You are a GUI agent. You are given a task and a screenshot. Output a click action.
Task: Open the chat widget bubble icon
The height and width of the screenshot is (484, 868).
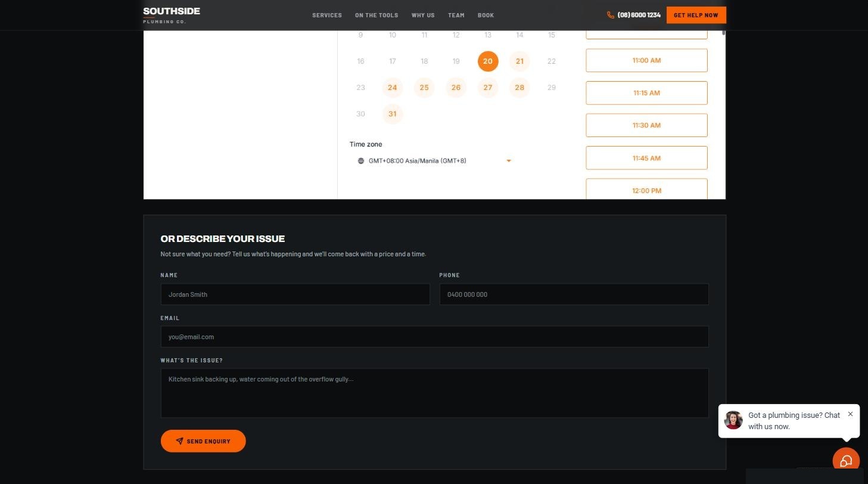click(846, 461)
